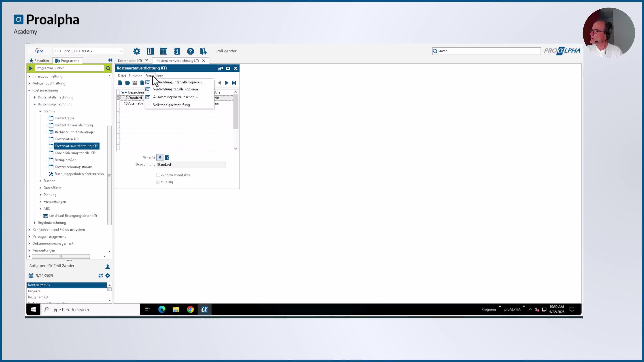Click the pro logo icon
The image size is (644, 362).
40,51
